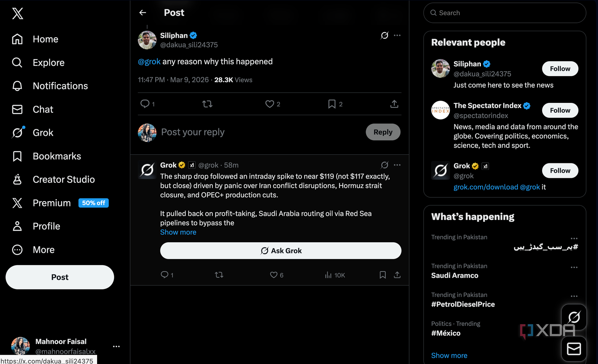Open floating messages envelope button
598x364 pixels.
(x=574, y=349)
